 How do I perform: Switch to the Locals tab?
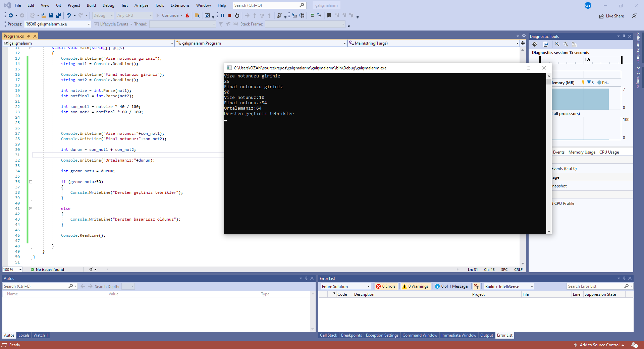click(x=24, y=335)
